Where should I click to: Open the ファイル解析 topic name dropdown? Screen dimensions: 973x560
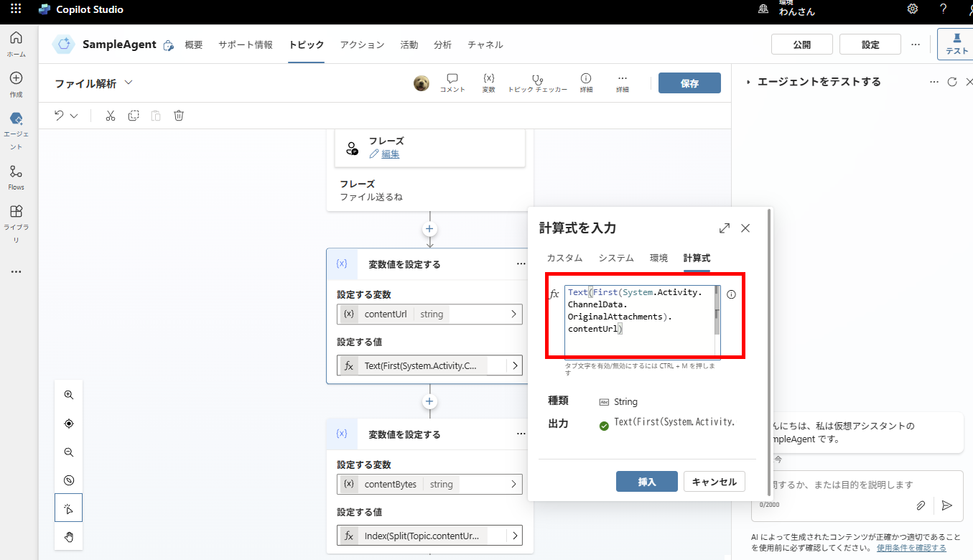[x=128, y=83]
